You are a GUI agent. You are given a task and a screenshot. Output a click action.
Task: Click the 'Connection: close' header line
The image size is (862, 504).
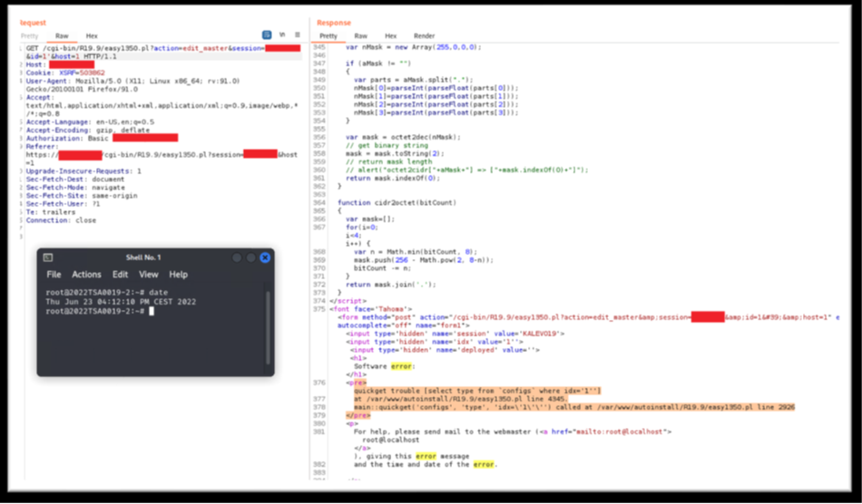coord(61,220)
